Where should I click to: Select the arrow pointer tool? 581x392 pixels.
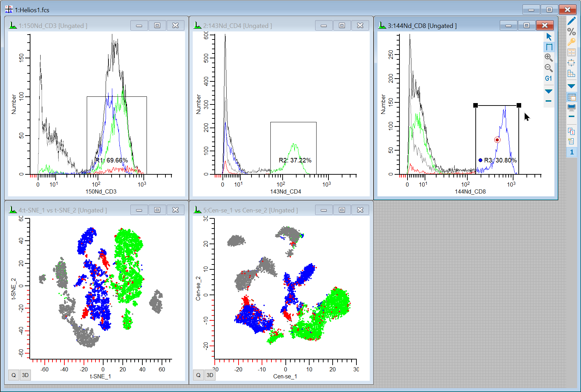(x=548, y=37)
